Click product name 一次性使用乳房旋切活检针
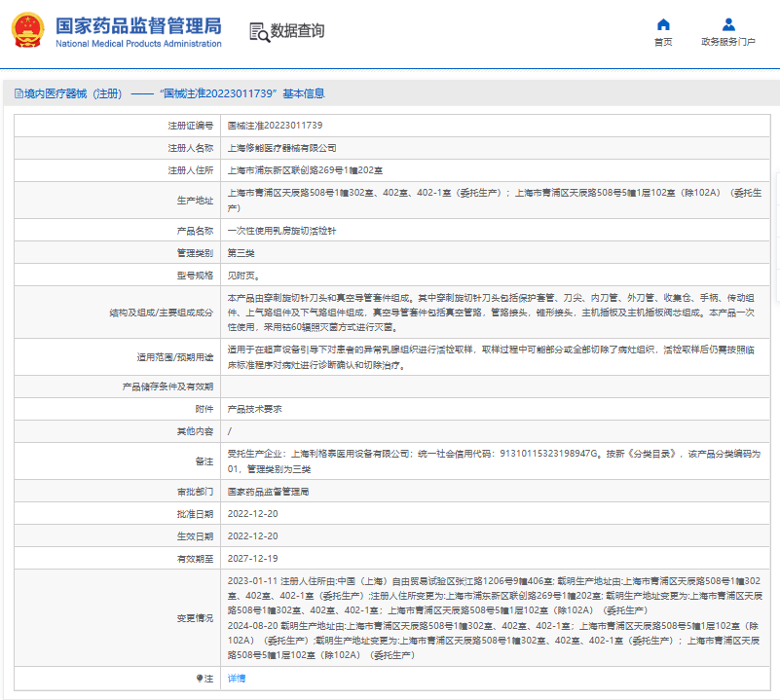 [281, 232]
